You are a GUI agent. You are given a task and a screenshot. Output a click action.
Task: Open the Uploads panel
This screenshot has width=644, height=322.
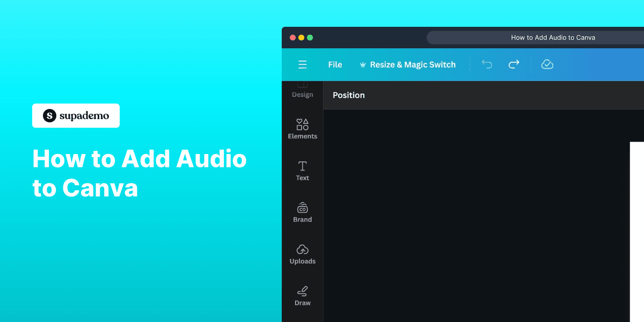click(x=302, y=254)
